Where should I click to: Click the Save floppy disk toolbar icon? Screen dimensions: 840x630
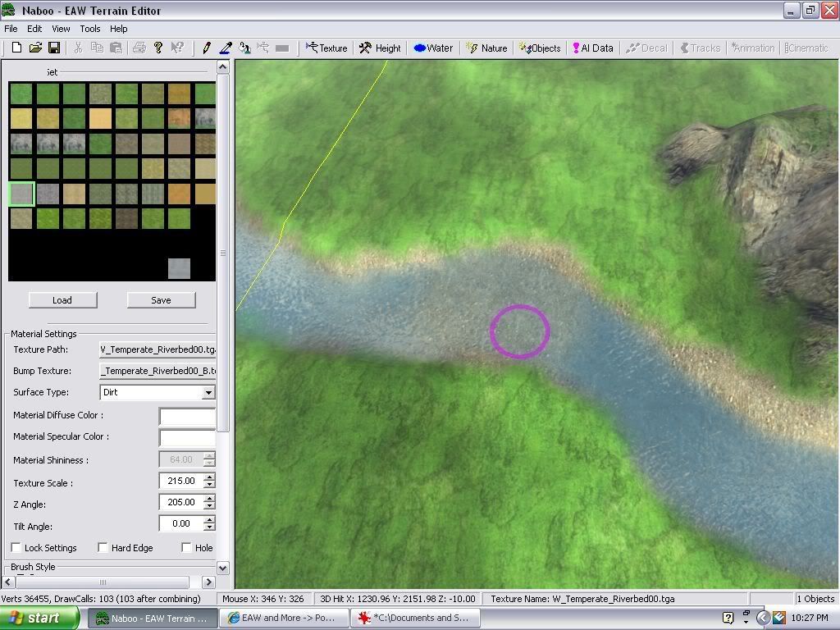(x=54, y=48)
